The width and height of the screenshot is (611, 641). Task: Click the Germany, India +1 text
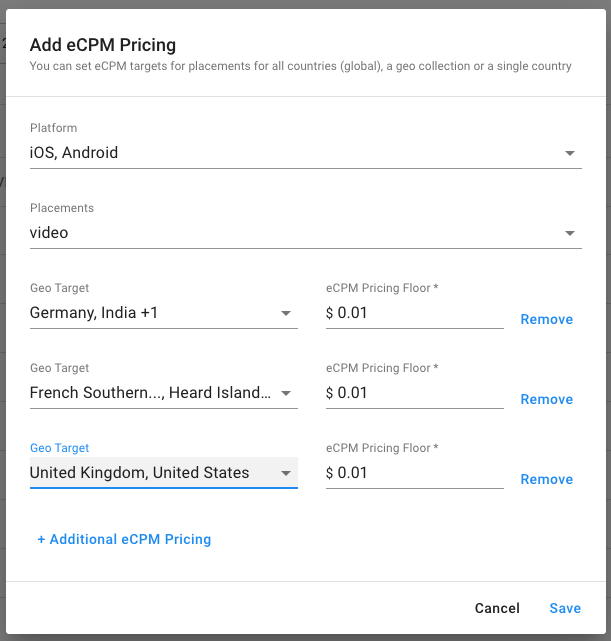(x=94, y=313)
